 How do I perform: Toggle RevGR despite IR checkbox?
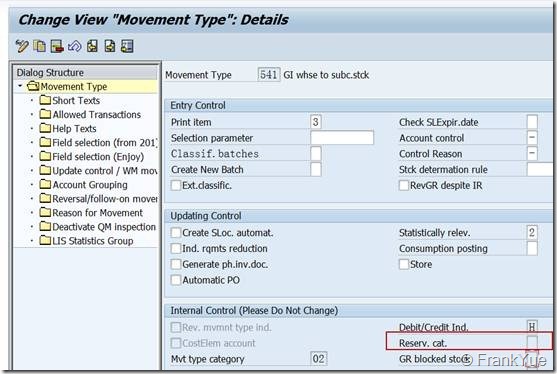pyautogui.click(x=404, y=185)
